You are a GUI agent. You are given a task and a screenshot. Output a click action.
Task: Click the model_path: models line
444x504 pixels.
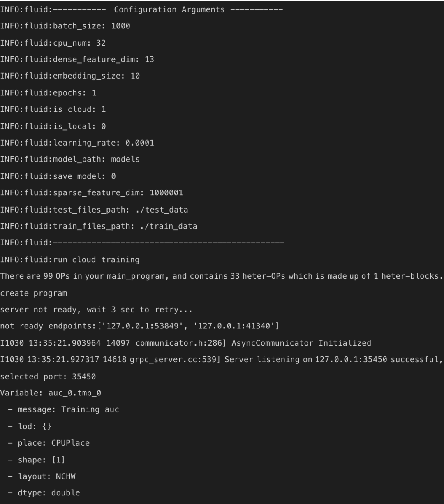coord(70,160)
